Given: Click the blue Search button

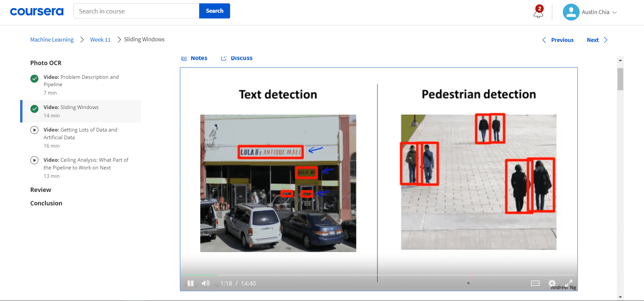Looking at the screenshot, I should (214, 11).
